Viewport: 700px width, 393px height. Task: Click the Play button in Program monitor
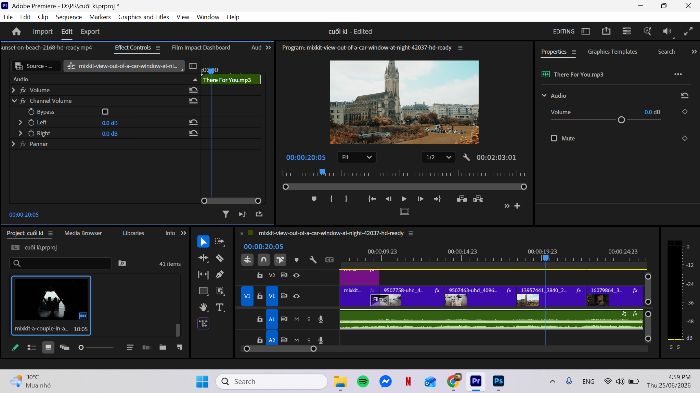tap(404, 199)
